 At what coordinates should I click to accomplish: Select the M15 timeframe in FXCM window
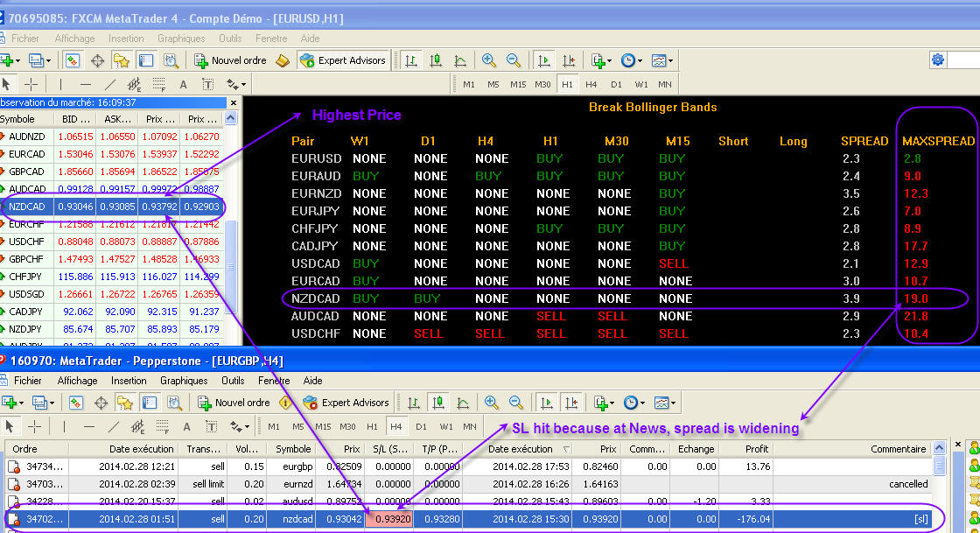[518, 84]
